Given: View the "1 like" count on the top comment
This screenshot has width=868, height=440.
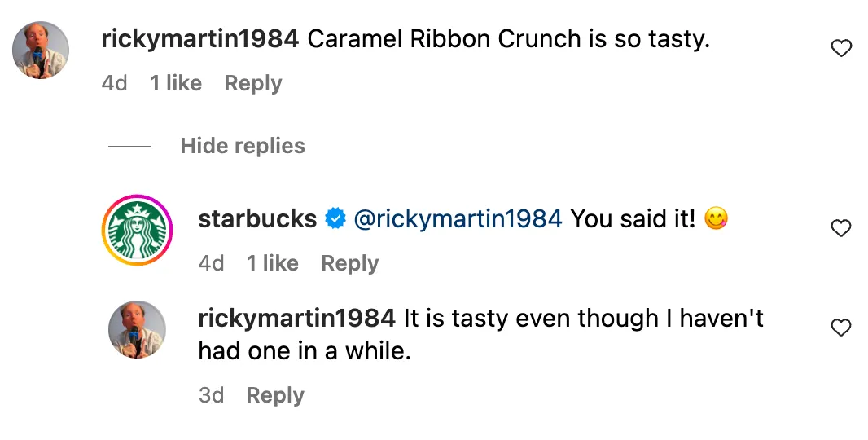Looking at the screenshot, I should 176,83.
